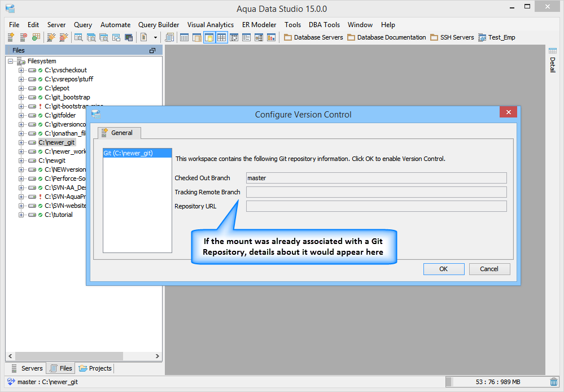
Task: Click the grid icon with green circle
Action: tap(36, 37)
